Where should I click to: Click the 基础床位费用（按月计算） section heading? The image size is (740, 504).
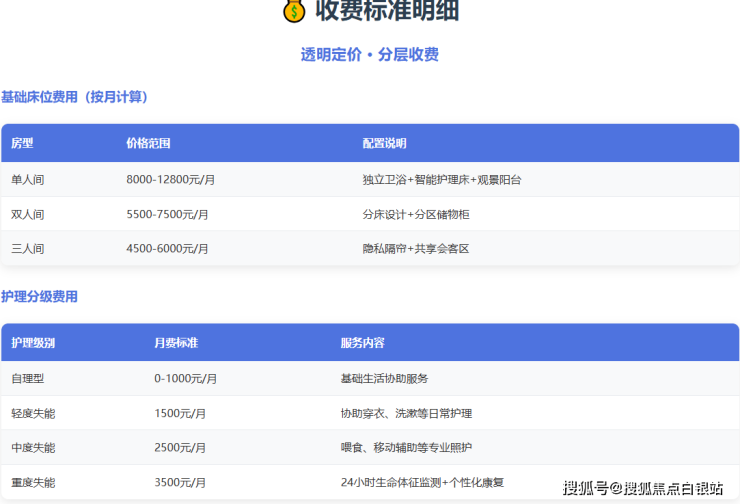click(x=75, y=97)
